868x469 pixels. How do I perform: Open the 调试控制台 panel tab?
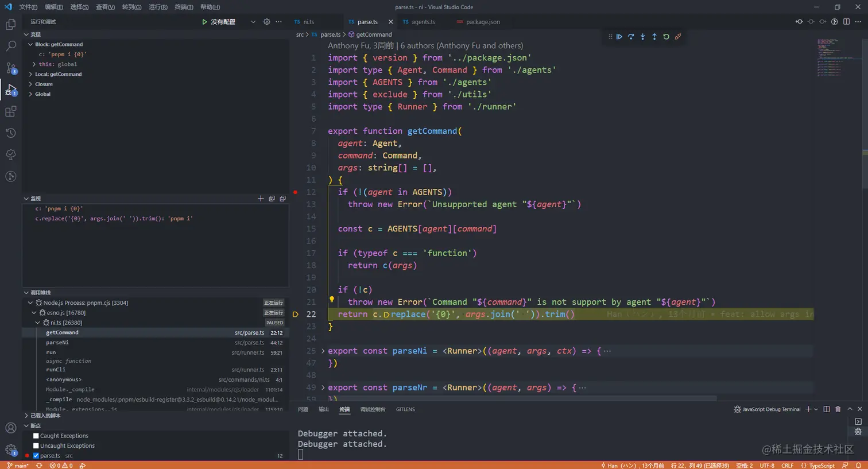373,409
